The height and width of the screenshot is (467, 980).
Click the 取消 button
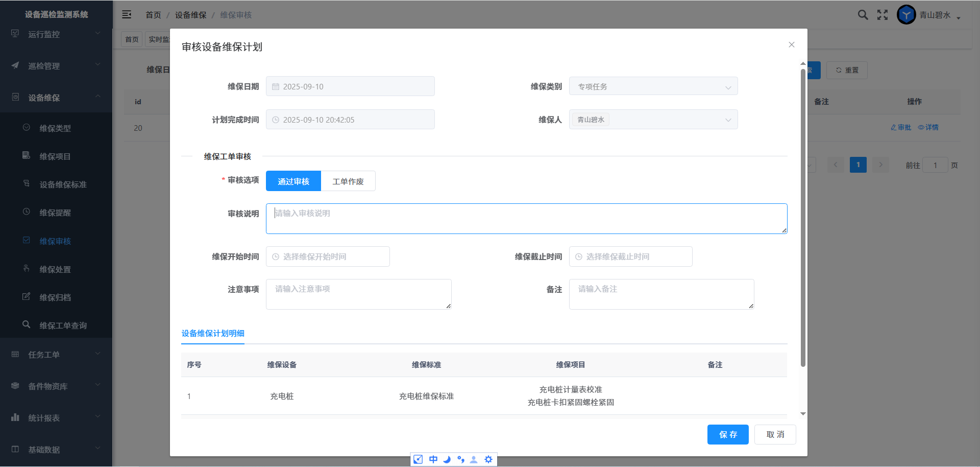pyautogui.click(x=775, y=434)
